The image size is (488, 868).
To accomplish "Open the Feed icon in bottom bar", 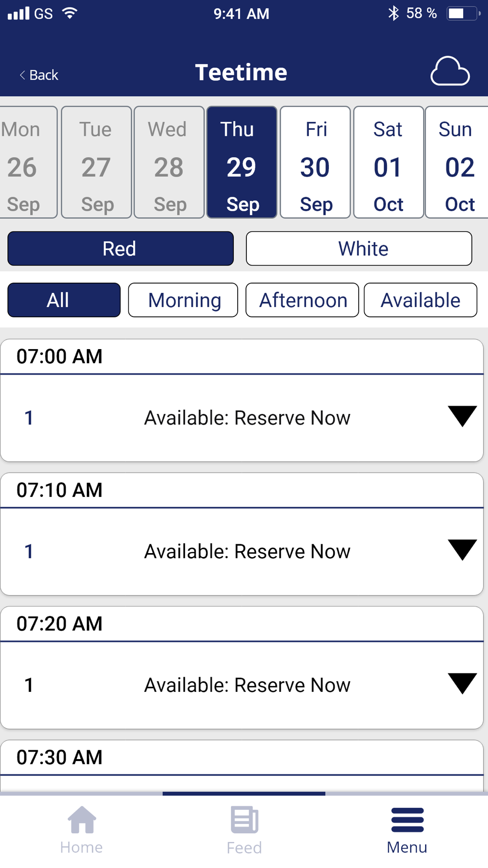I will 244,829.
